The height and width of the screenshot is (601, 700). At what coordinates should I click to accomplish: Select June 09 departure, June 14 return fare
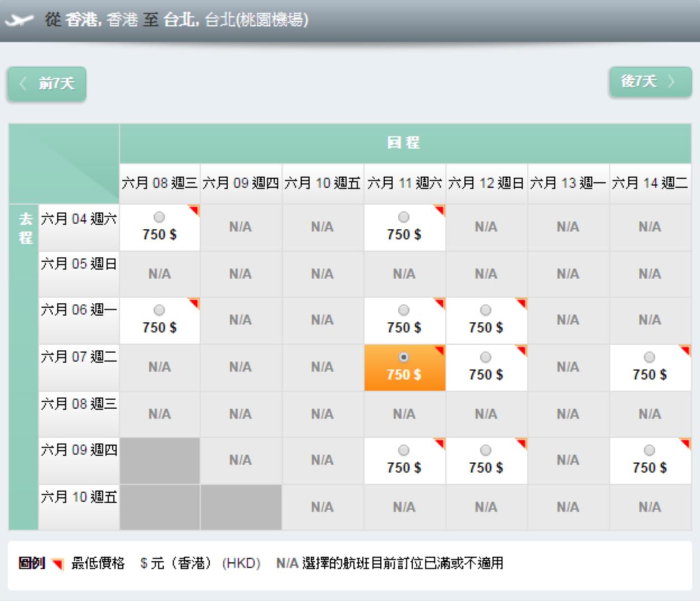coord(649,451)
